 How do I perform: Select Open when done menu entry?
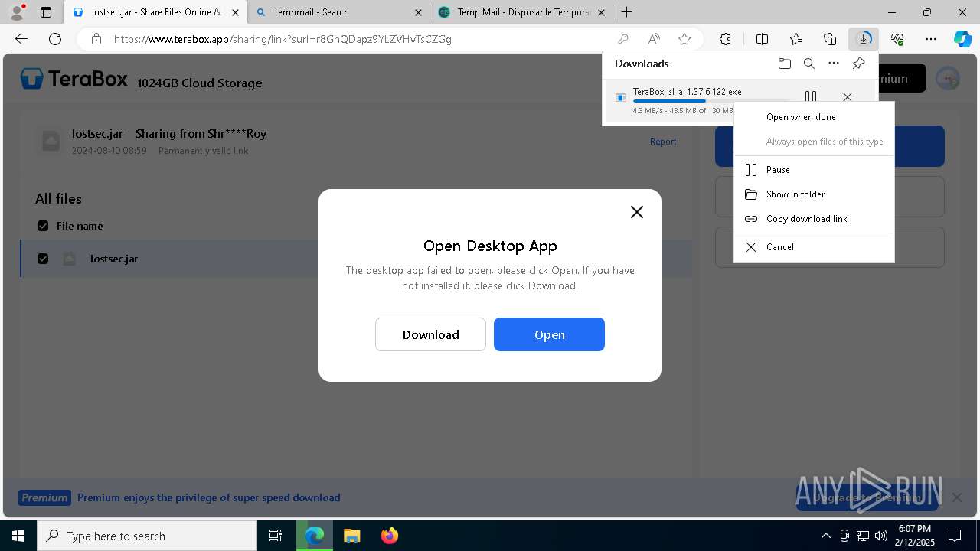(x=814, y=117)
